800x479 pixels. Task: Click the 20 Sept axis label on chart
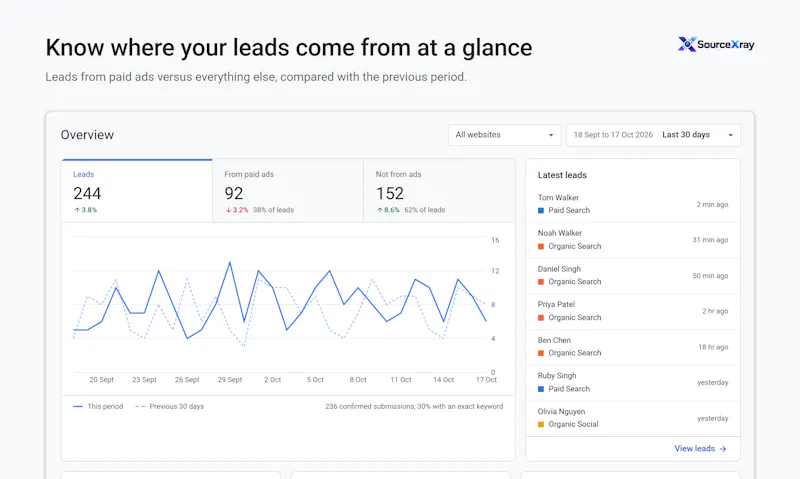tap(102, 380)
